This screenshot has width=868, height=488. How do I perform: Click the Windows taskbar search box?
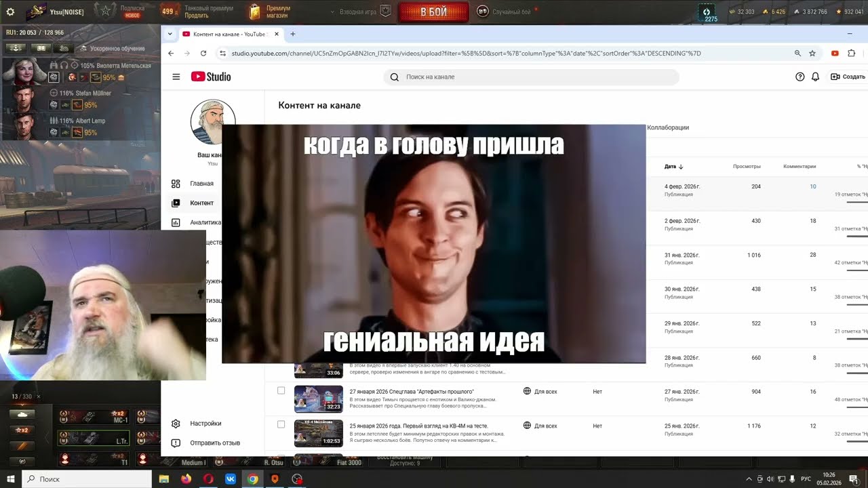(x=88, y=479)
